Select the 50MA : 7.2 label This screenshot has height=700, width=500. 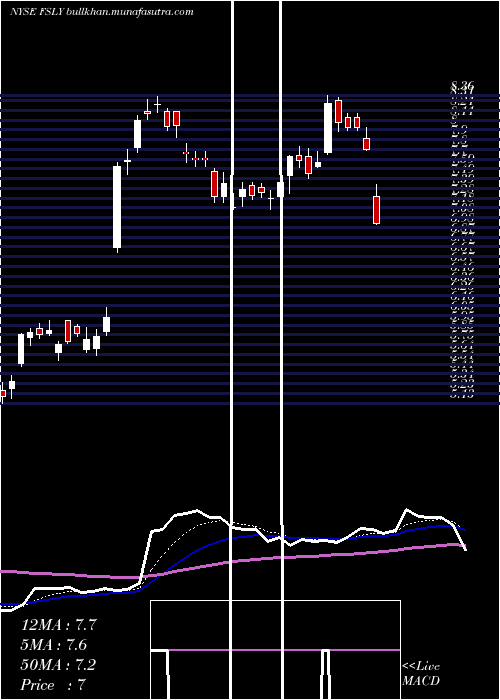point(58,665)
